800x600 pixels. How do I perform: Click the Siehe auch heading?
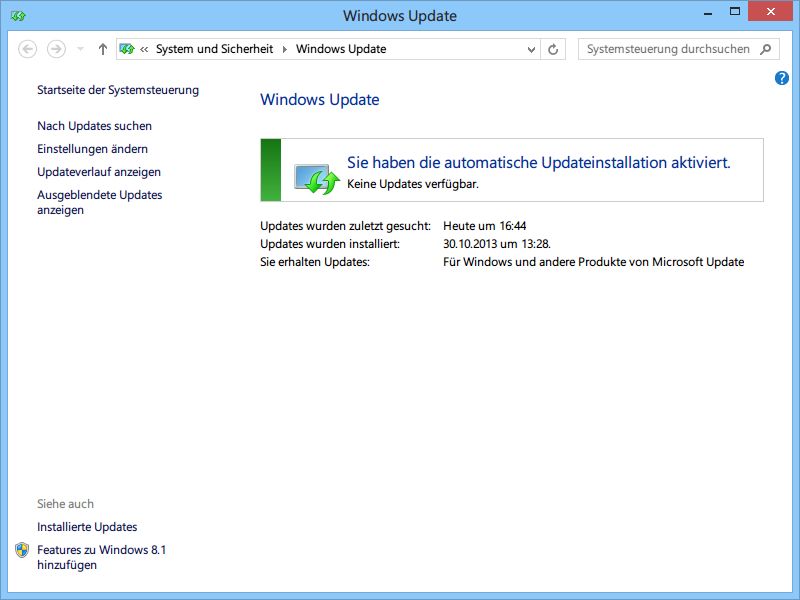pos(65,504)
